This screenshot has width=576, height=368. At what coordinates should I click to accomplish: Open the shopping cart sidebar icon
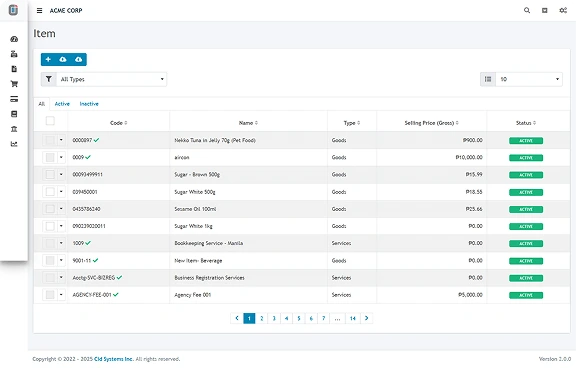[14, 84]
